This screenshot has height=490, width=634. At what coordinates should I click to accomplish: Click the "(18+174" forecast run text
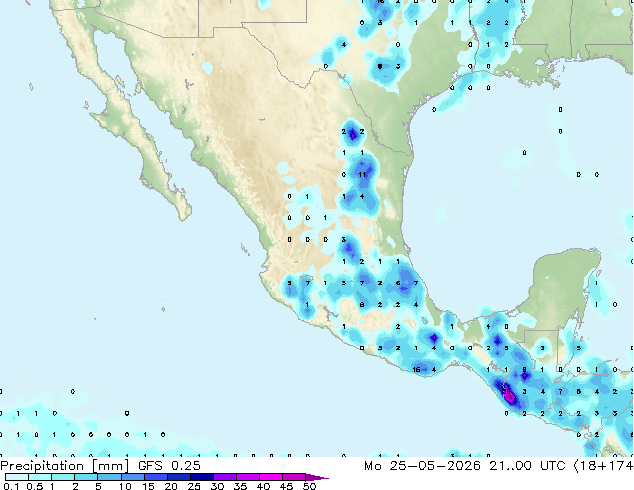[604, 466]
